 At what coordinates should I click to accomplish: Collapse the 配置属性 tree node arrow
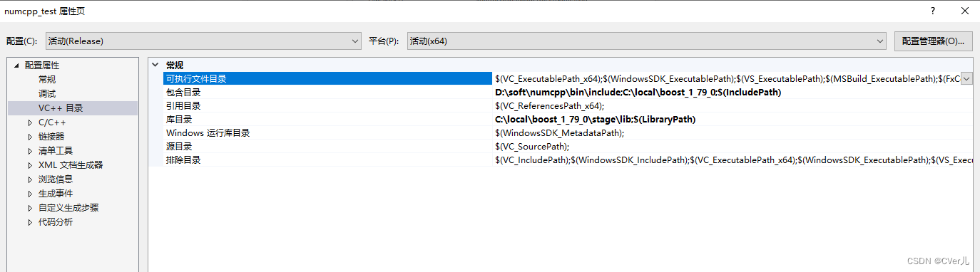tap(16, 66)
